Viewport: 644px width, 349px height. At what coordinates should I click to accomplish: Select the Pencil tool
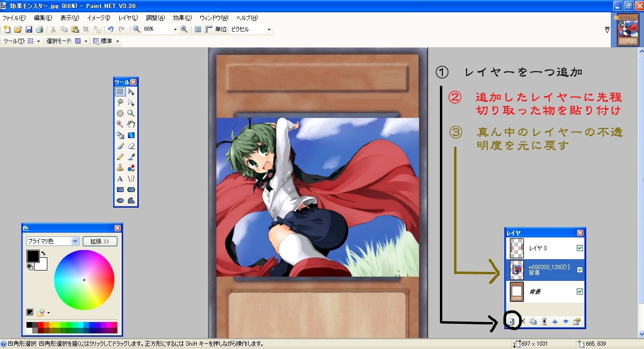[120, 157]
